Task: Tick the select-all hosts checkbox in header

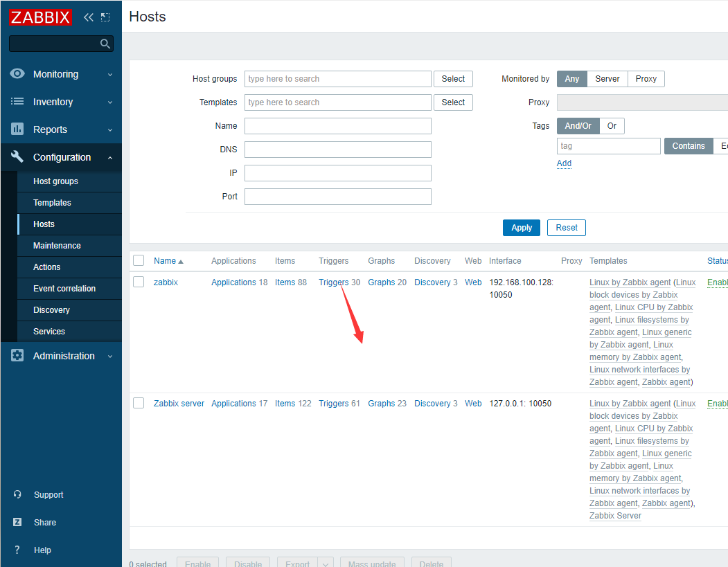Action: pos(139,260)
